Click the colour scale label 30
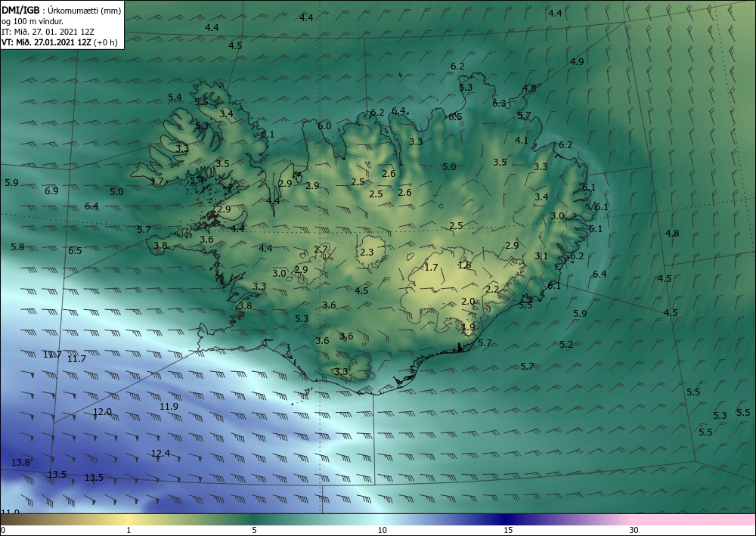 coord(634,531)
